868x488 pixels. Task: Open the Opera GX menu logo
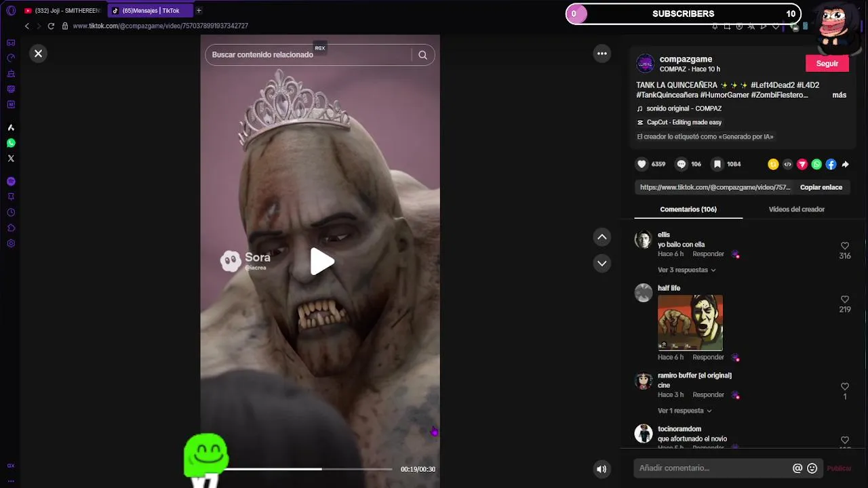point(11,11)
